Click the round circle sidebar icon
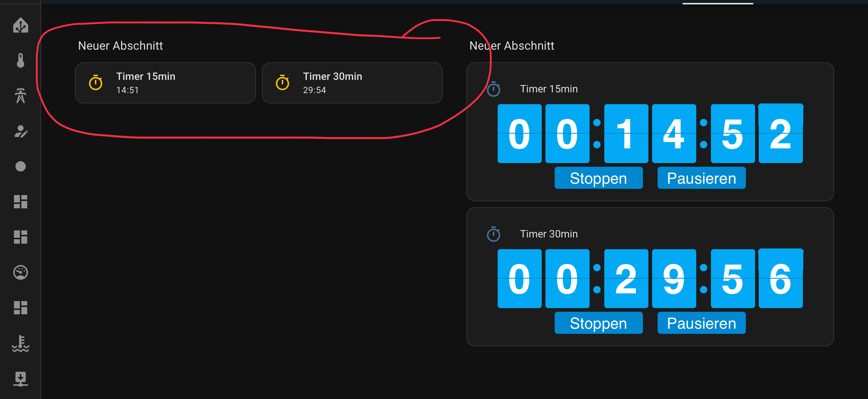Image resolution: width=868 pixels, height=399 pixels. [21, 166]
